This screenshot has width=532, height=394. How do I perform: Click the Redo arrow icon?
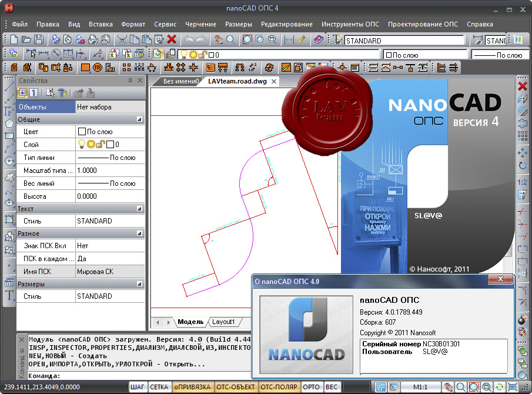tap(201, 40)
